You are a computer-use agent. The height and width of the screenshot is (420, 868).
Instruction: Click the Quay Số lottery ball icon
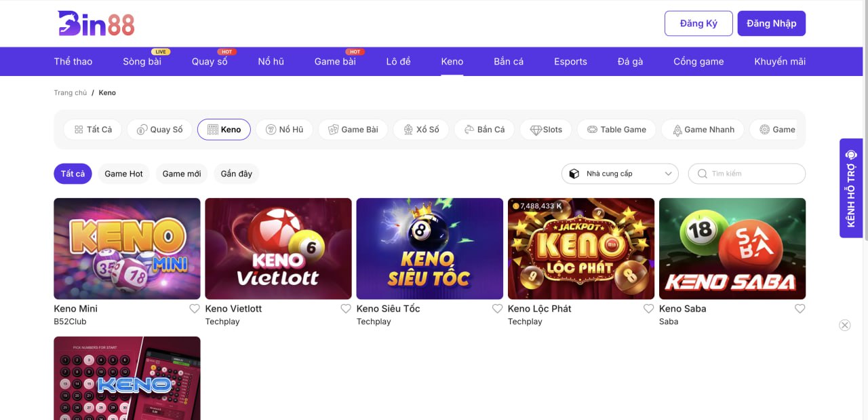(x=142, y=130)
